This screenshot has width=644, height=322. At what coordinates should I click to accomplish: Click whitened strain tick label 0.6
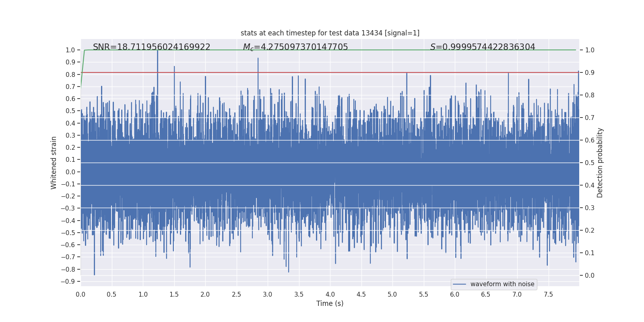tap(70, 99)
